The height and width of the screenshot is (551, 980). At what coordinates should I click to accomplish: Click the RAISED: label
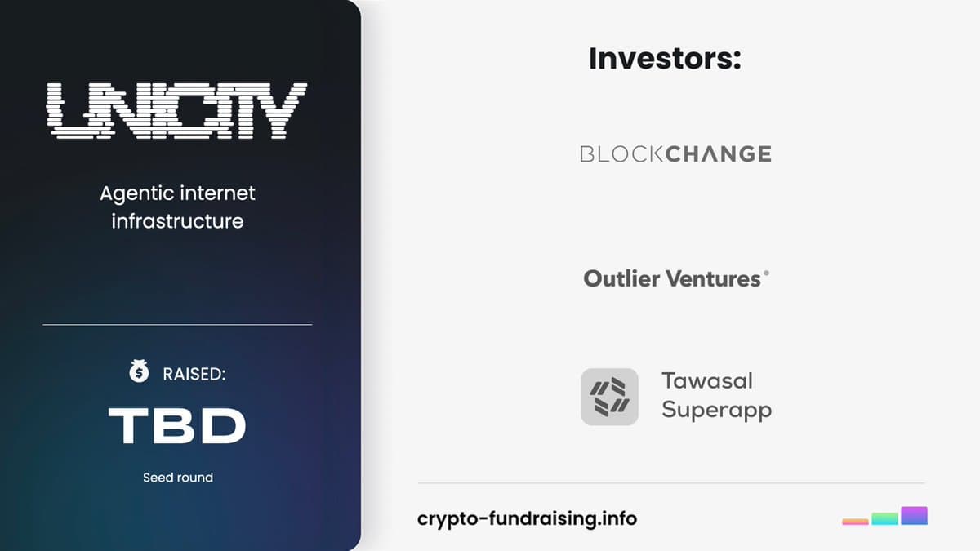pos(194,374)
